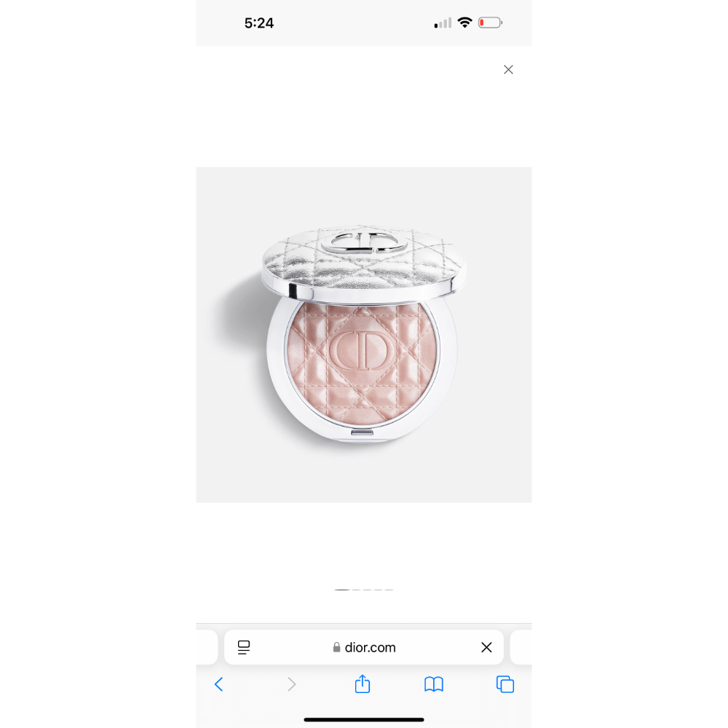The height and width of the screenshot is (728, 728).
Task: Jump to third image carousel indicator
Action: point(367,590)
